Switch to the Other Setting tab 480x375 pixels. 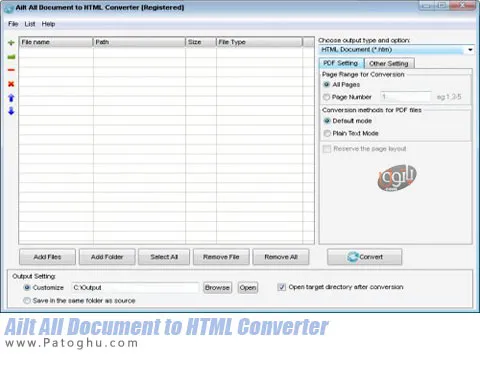(x=389, y=63)
